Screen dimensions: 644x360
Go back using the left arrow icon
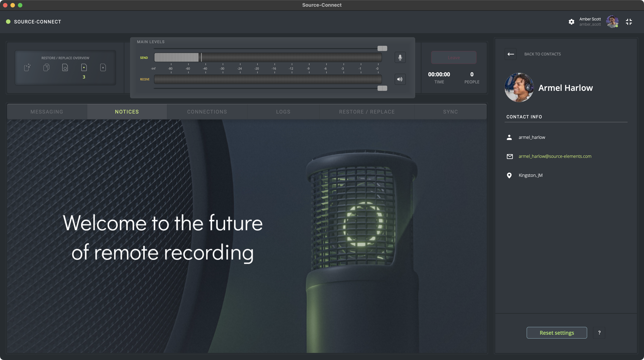[511, 54]
